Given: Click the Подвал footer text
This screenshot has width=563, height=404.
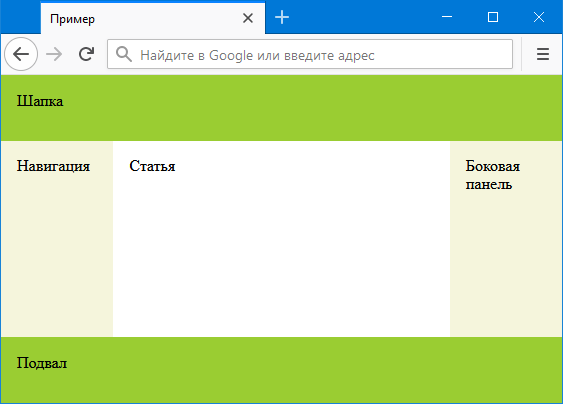Looking at the screenshot, I should coord(42,363).
